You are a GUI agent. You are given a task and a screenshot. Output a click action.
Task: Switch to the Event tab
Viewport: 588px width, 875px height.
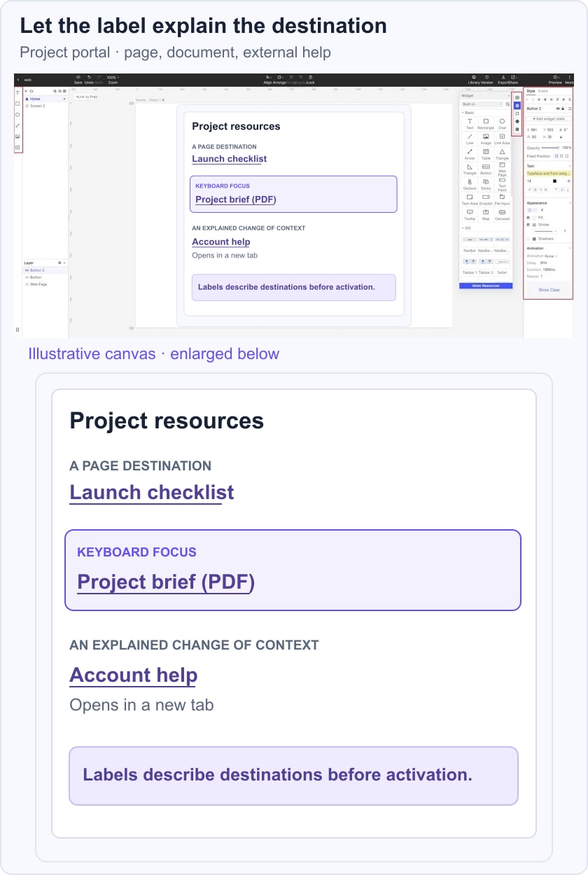click(x=543, y=91)
